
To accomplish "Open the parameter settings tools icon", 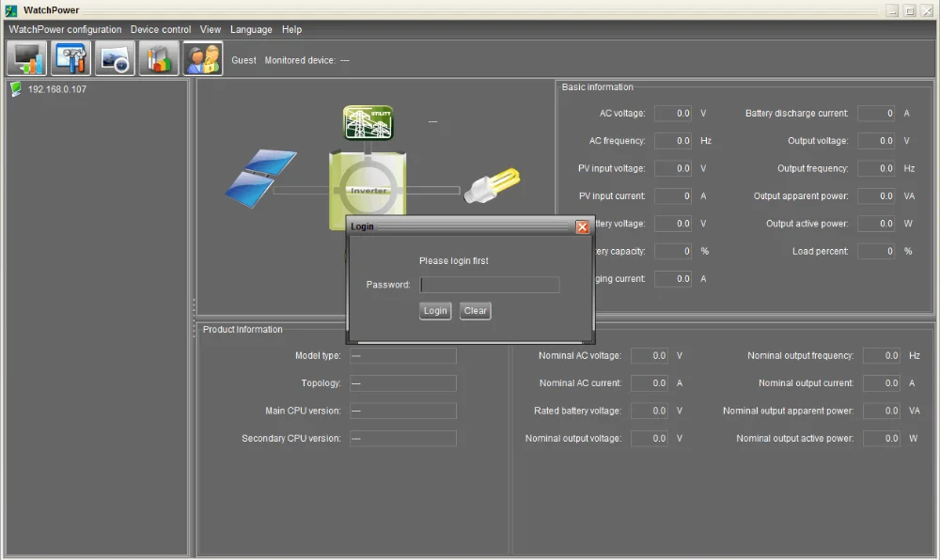I will (70, 58).
